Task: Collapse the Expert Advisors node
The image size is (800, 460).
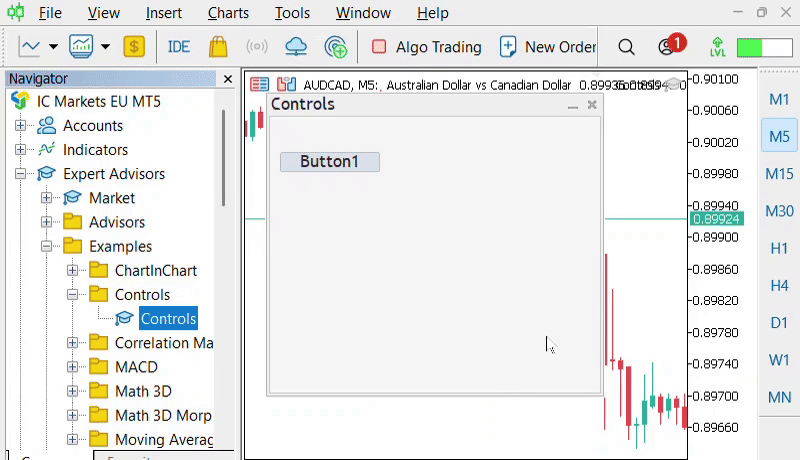Action: click(20, 174)
